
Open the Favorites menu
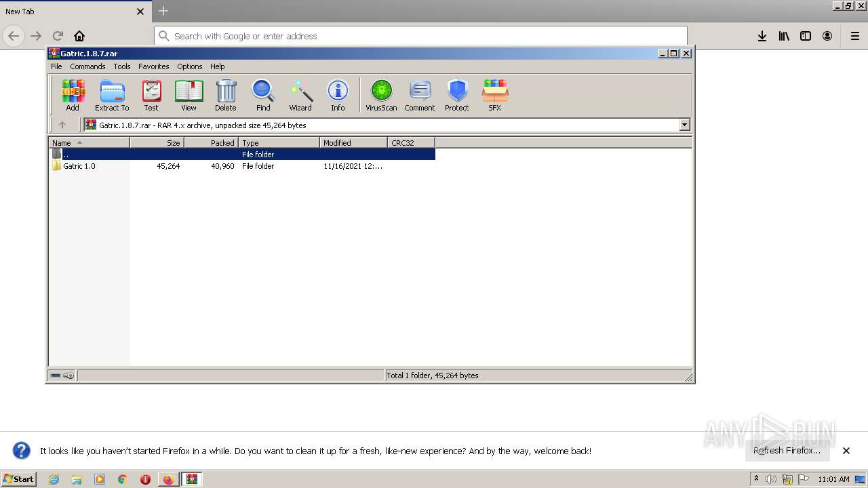154,66
